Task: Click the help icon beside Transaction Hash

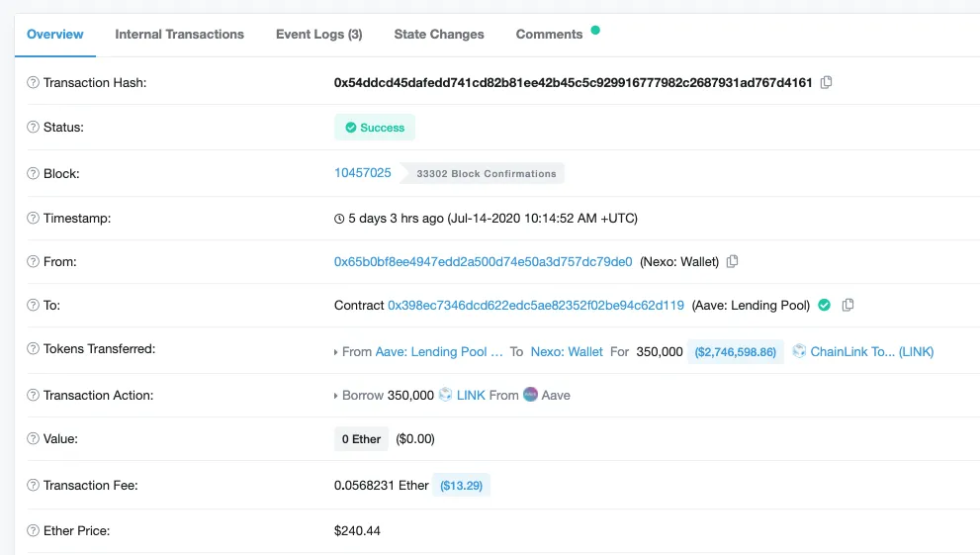Action: (33, 82)
